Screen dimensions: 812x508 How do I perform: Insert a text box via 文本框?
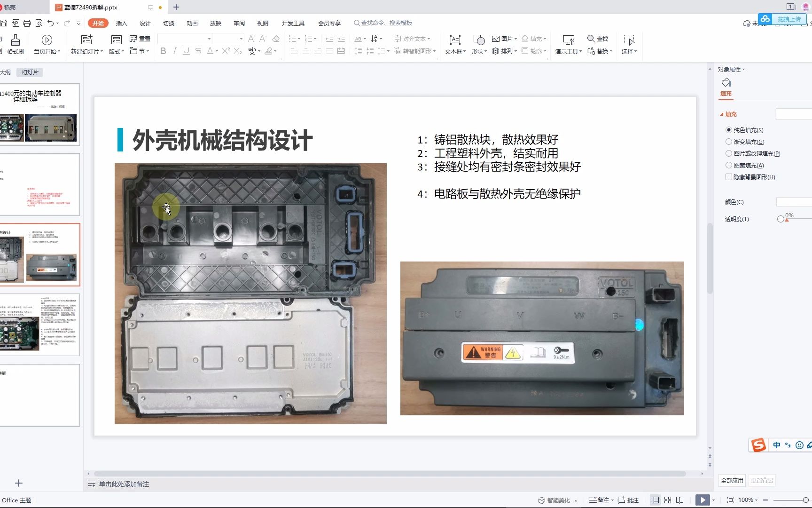point(454,45)
